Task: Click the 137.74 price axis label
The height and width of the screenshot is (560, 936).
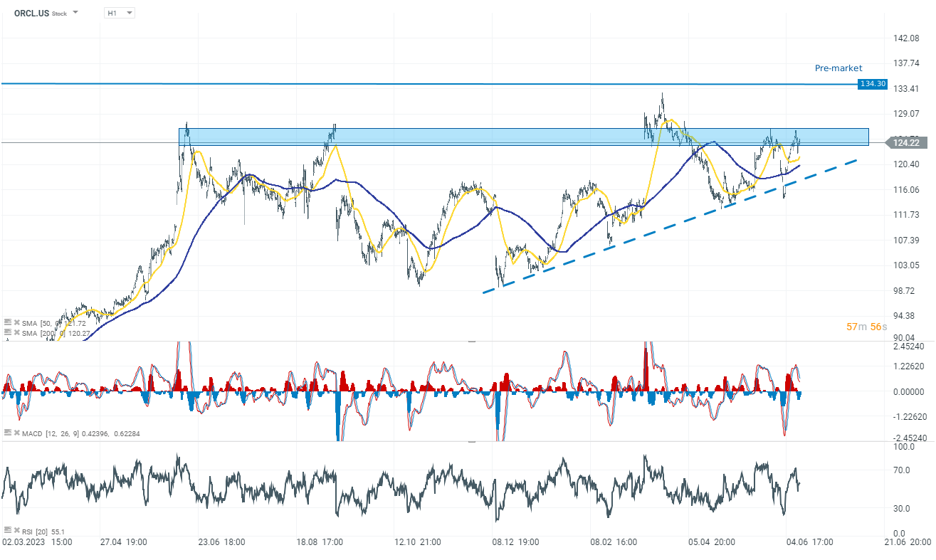Action: click(907, 63)
